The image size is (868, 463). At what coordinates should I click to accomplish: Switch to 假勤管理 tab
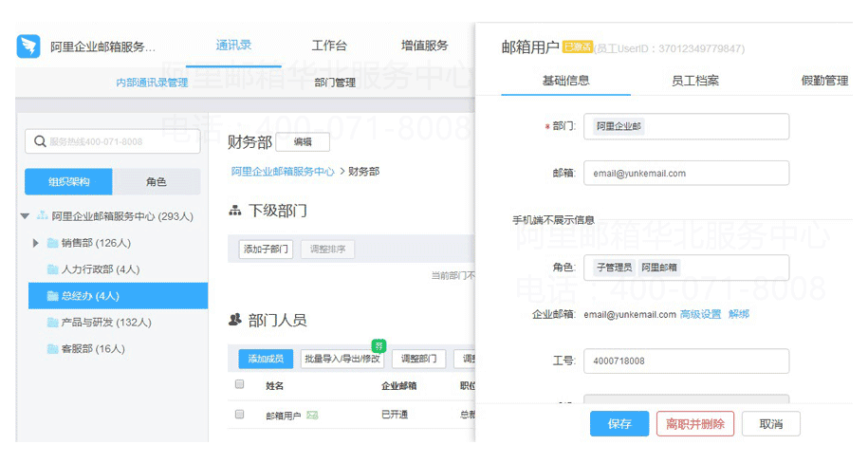pos(824,81)
